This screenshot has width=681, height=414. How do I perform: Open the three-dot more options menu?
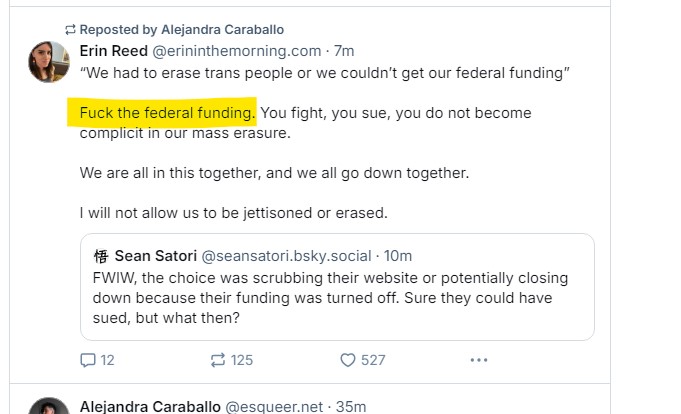click(x=479, y=360)
